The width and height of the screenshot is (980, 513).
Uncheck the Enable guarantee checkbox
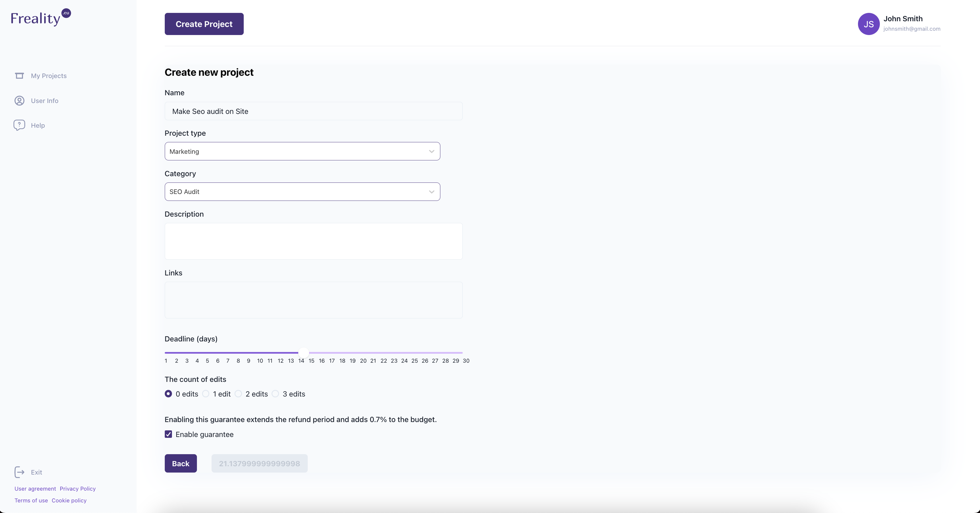pos(169,434)
